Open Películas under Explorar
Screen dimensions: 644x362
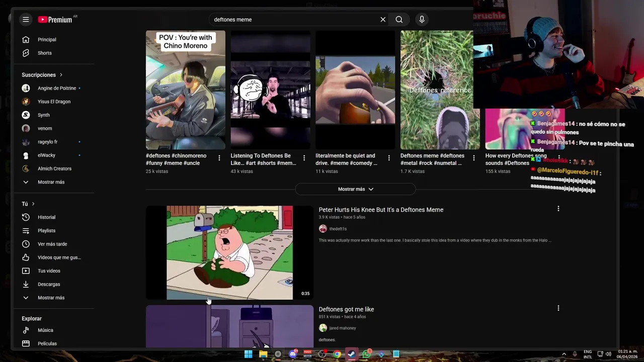26,343
